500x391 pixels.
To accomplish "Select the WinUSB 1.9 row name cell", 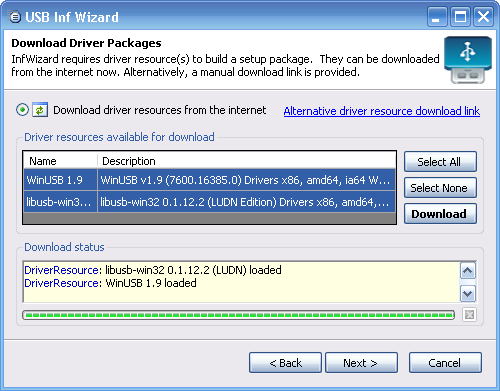I will (x=60, y=180).
